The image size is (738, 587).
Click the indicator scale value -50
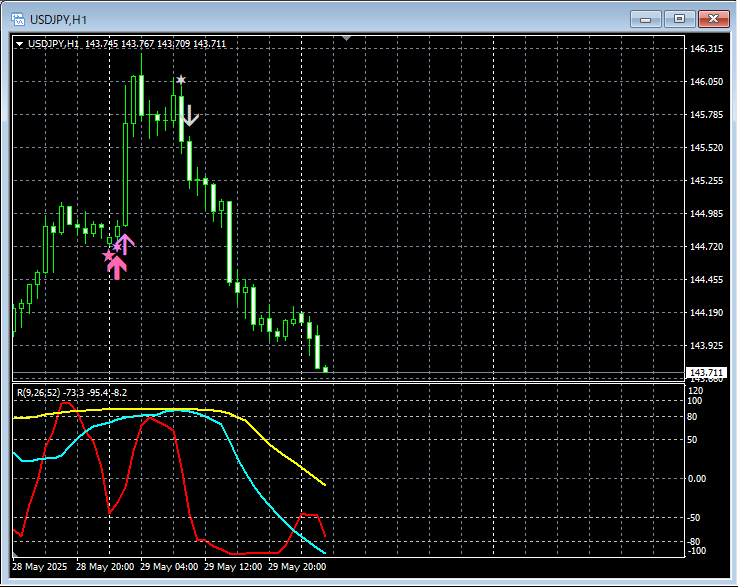coord(693,518)
